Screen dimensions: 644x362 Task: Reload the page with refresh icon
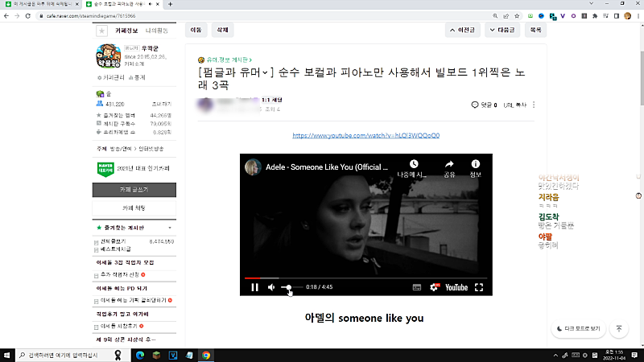28,16
